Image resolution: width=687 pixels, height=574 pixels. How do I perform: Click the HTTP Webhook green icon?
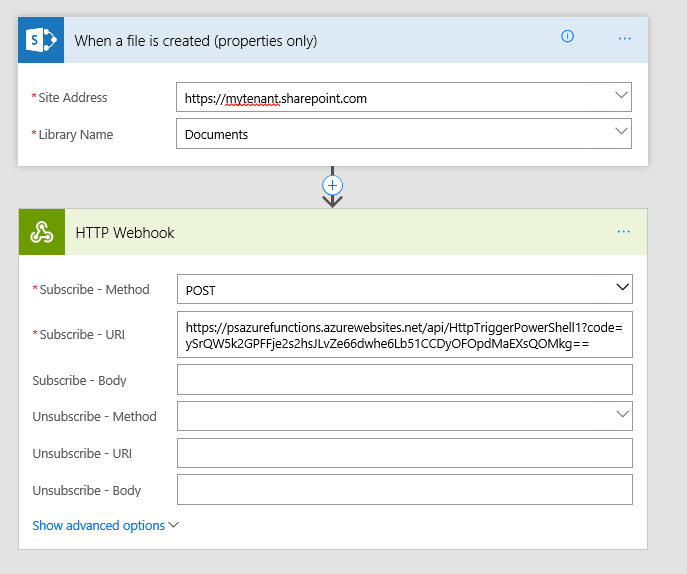point(42,232)
